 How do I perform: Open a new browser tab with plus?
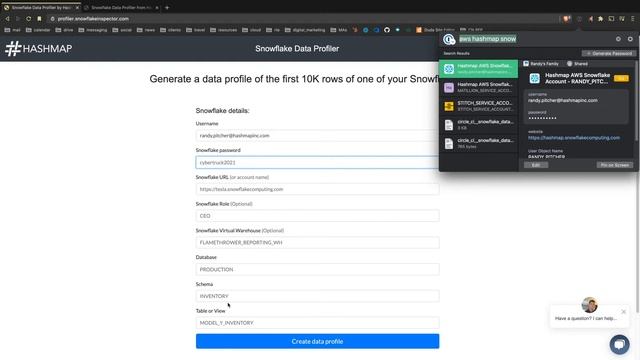click(167, 7)
